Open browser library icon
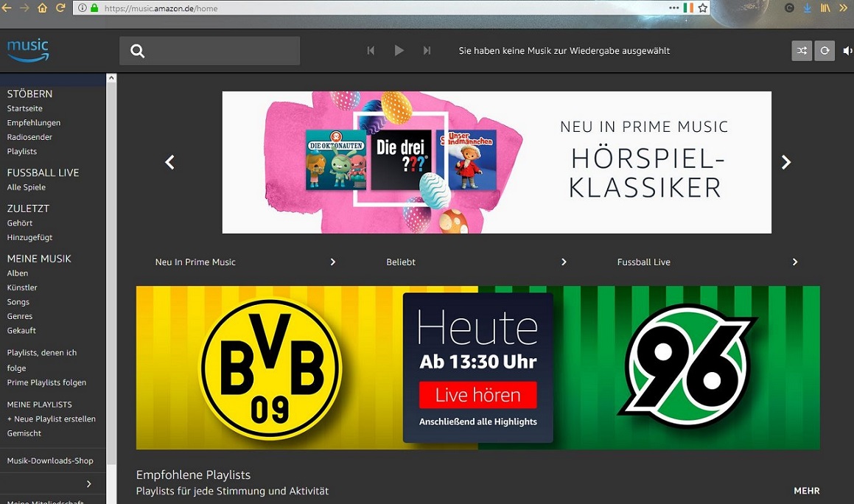Viewport: 854px width, 504px height. click(x=826, y=8)
